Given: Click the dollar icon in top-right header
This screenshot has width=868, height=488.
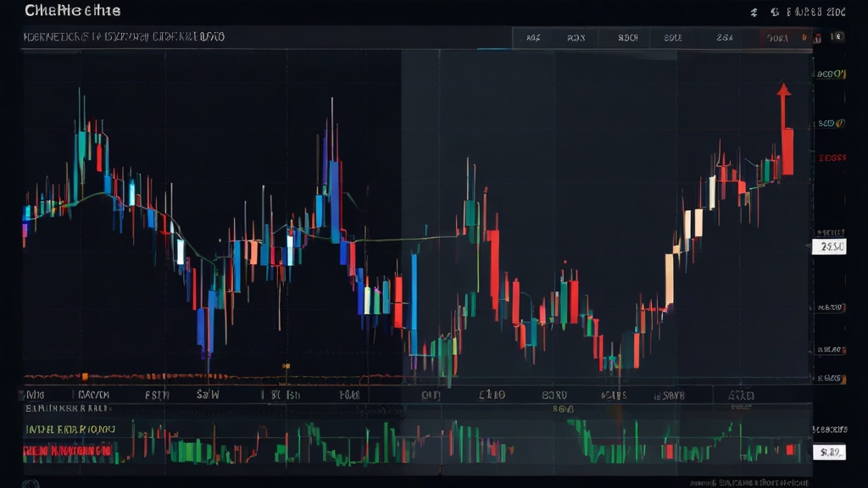Looking at the screenshot, I should (754, 12).
